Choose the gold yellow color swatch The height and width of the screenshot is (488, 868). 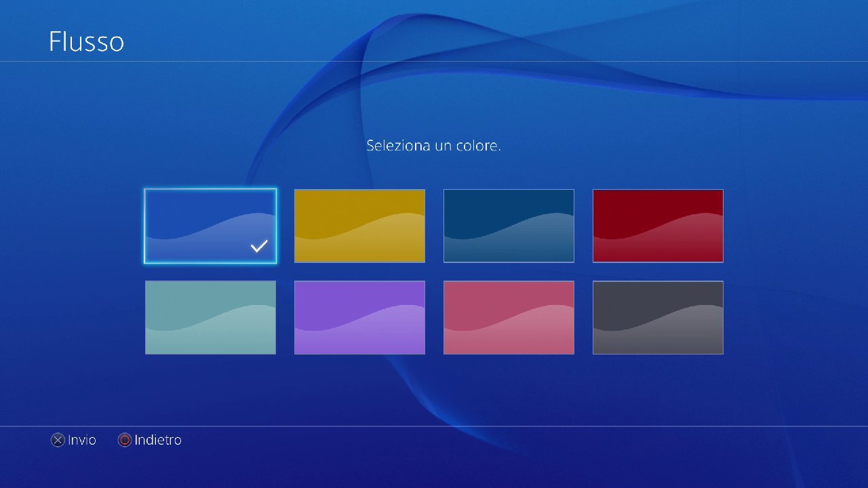[359, 226]
